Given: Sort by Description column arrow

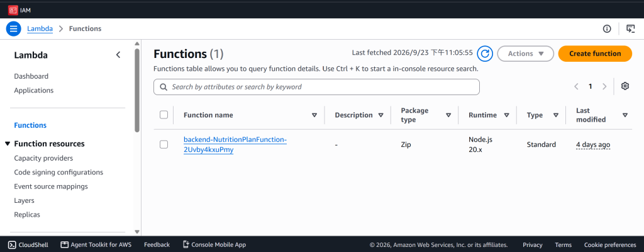Looking at the screenshot, I should tap(380, 115).
